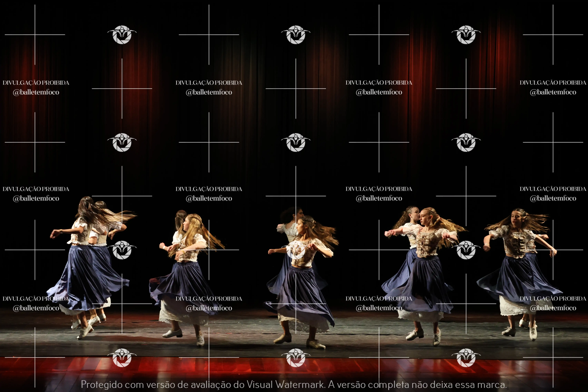Click the top-right camera shutter watermark logo
The height and width of the screenshot is (392, 588).
tap(466, 35)
